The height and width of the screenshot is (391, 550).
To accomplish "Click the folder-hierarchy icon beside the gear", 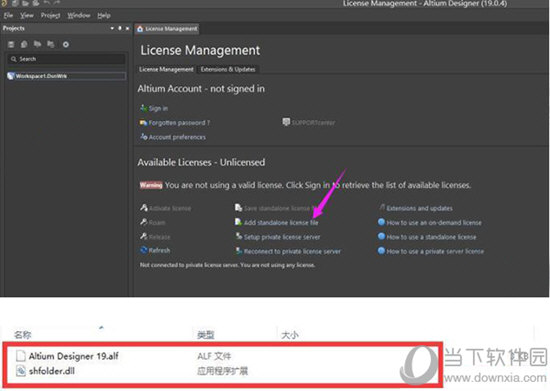I will coord(51,44).
